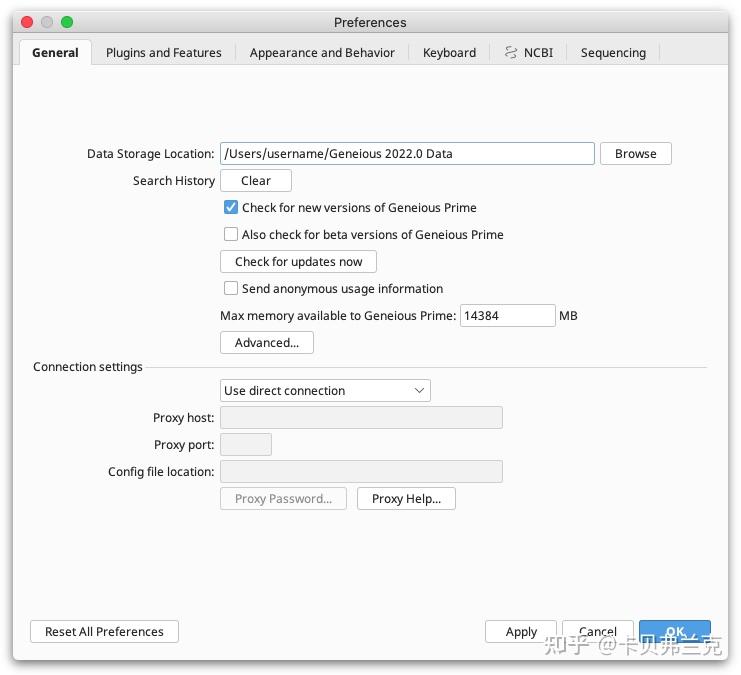Apply the preference changes
The image size is (741, 675).
[521, 632]
